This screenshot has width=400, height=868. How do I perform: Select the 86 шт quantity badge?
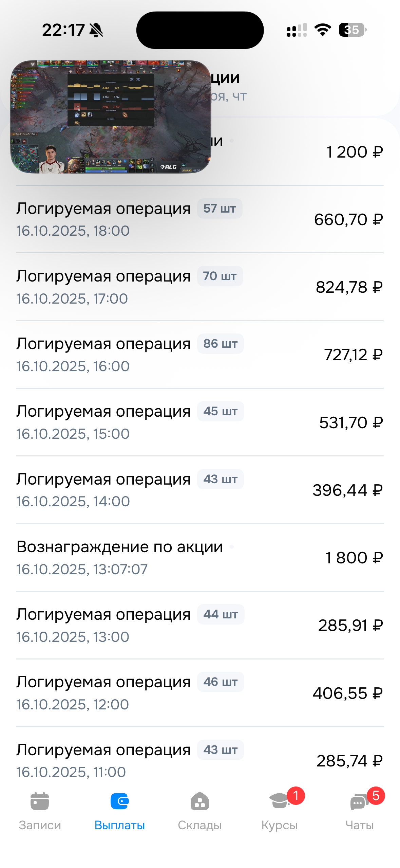(220, 344)
